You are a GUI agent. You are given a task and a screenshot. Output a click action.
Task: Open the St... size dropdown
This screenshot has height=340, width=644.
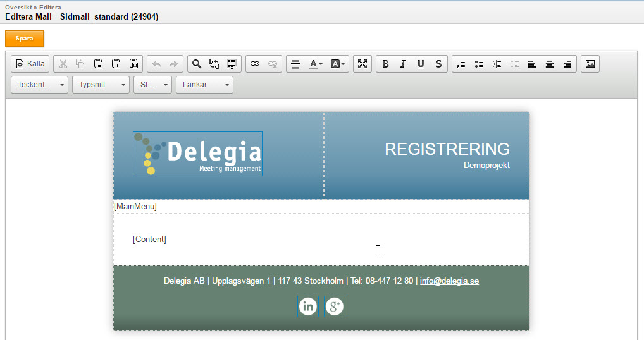(153, 85)
